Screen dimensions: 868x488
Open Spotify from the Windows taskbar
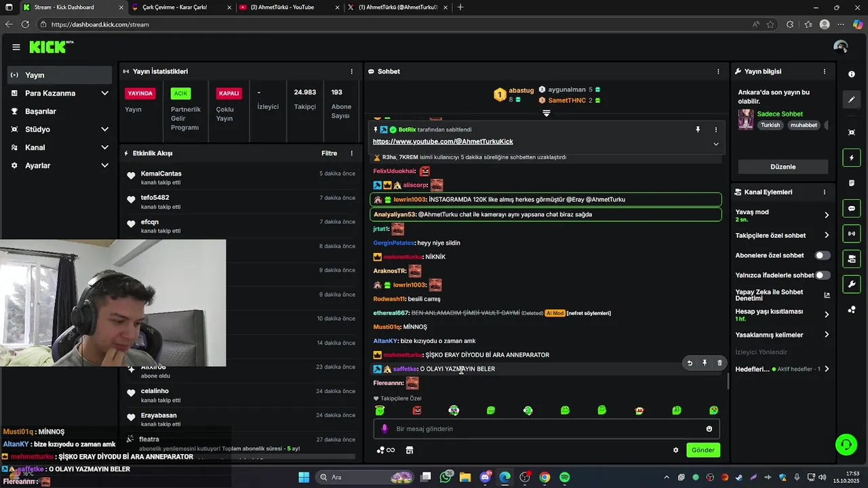(x=565, y=477)
